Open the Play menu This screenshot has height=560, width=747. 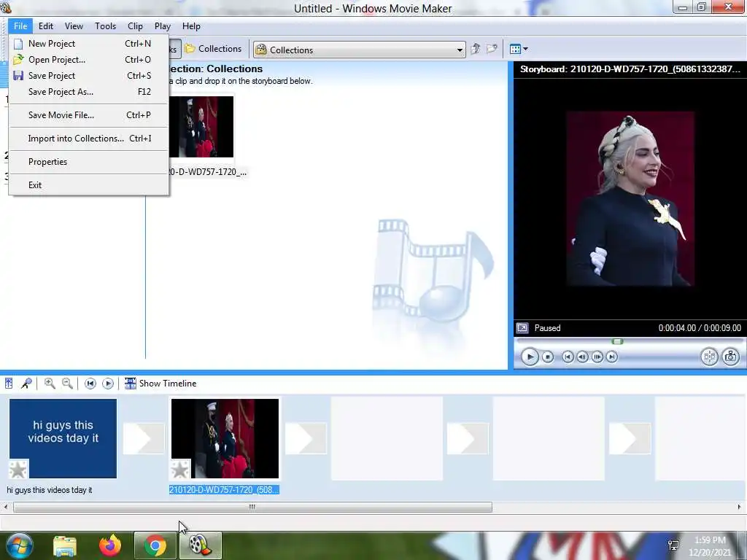point(163,26)
